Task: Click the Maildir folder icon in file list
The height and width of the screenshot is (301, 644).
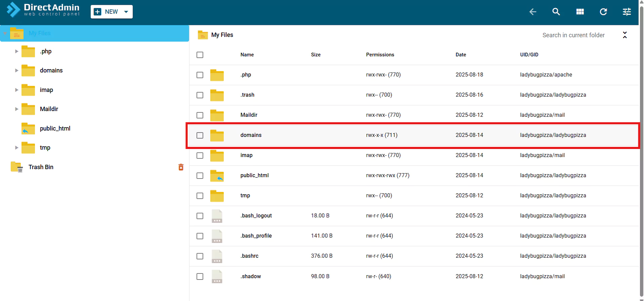Action: [x=217, y=115]
